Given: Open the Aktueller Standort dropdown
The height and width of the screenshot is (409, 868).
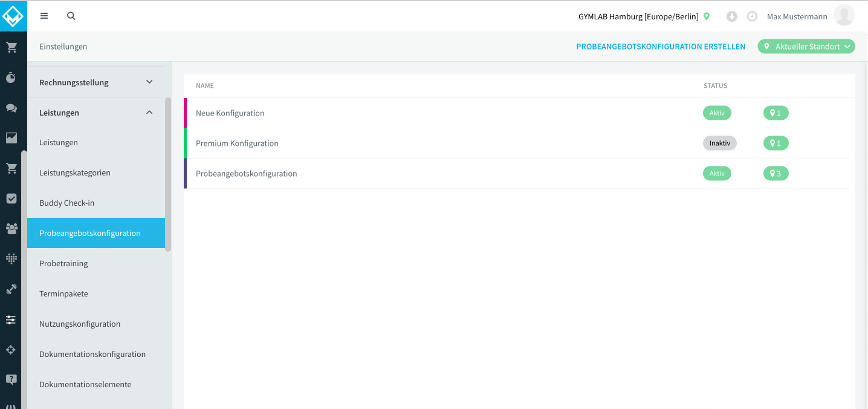Looking at the screenshot, I should click(x=806, y=47).
